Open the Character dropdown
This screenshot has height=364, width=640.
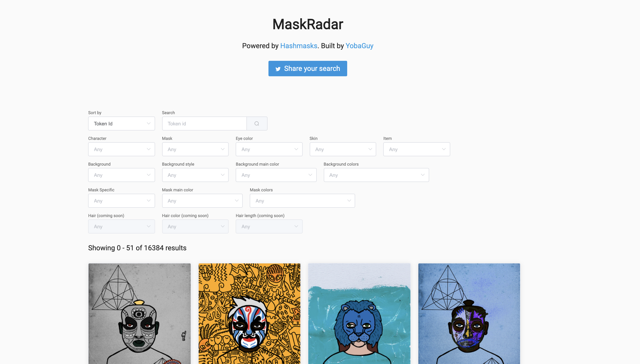click(x=121, y=149)
